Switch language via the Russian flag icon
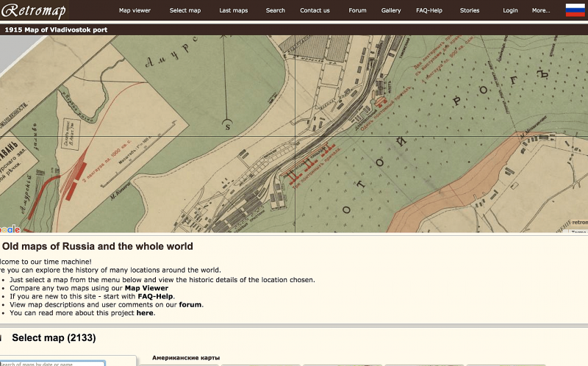Screen dimensions: 588x366 coord(575,10)
